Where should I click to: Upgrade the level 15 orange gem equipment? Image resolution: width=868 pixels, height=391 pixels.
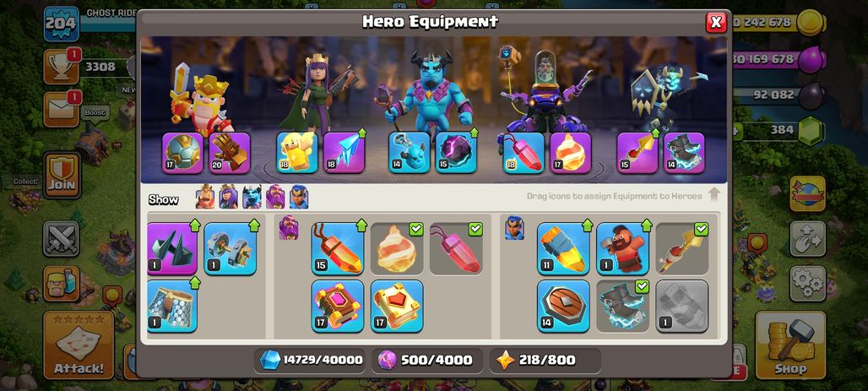[x=338, y=248]
